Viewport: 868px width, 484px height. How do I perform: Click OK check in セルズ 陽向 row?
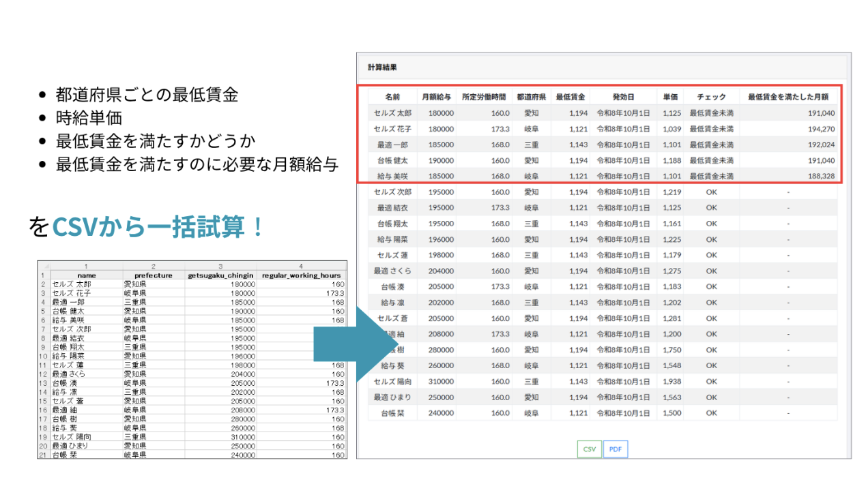pyautogui.click(x=712, y=381)
